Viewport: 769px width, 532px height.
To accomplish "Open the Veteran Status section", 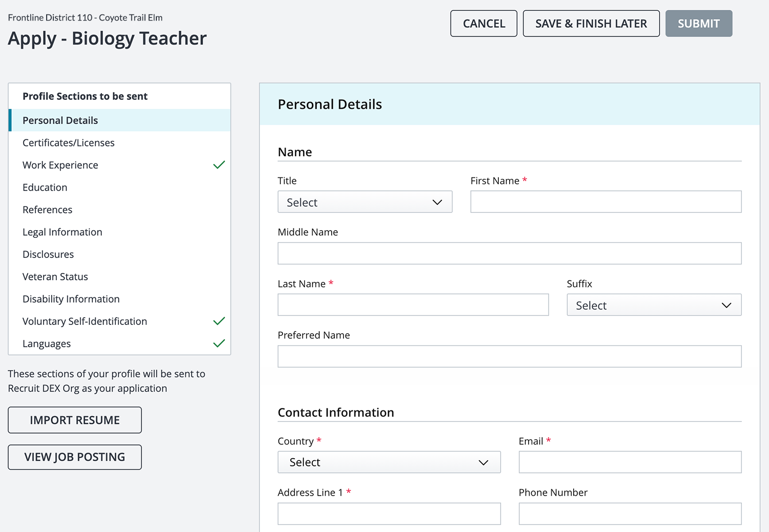I will (55, 277).
